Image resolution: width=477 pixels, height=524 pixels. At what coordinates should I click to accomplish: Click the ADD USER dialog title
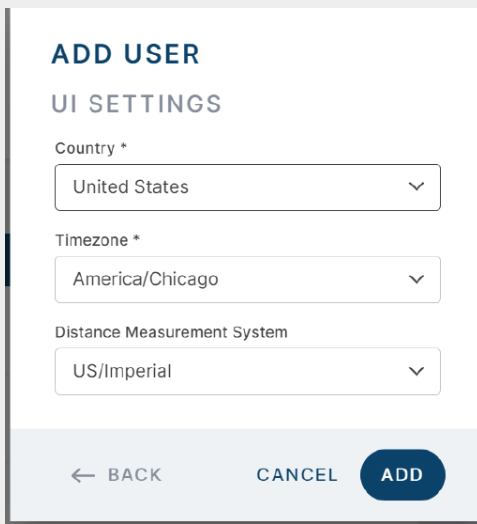coord(125,54)
